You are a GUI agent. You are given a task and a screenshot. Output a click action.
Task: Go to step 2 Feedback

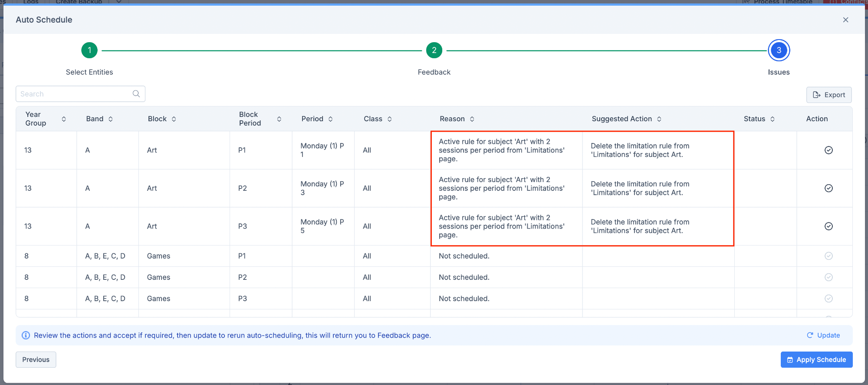(434, 50)
